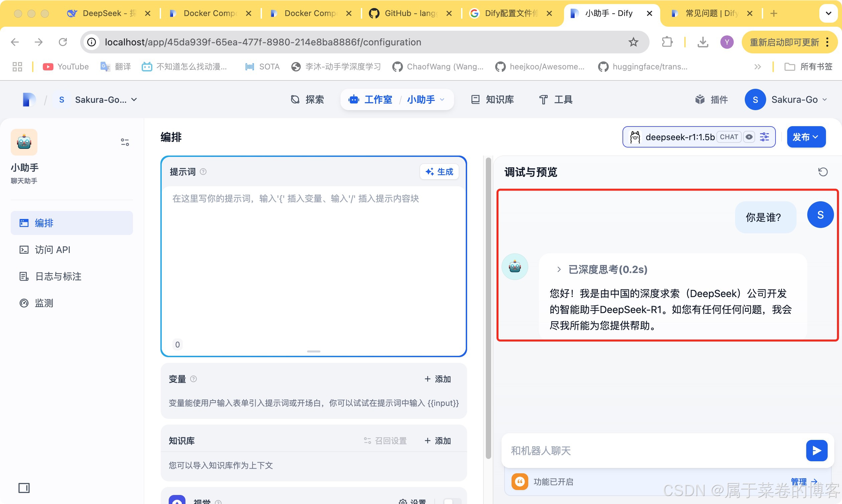The height and width of the screenshot is (504, 842).
Task: Click the help icon next to 提示词
Action: pyautogui.click(x=203, y=172)
